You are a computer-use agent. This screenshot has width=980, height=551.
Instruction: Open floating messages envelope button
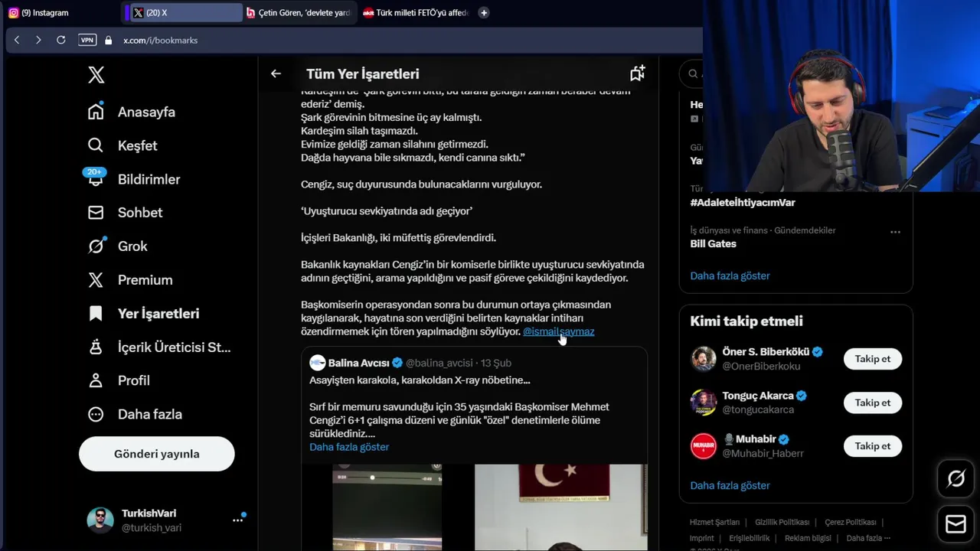pyautogui.click(x=955, y=524)
